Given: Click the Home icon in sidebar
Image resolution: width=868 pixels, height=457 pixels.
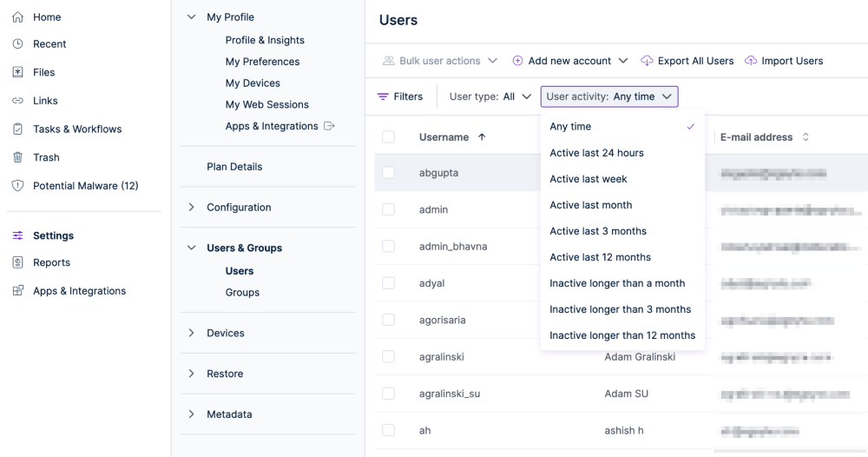Looking at the screenshot, I should [17, 17].
